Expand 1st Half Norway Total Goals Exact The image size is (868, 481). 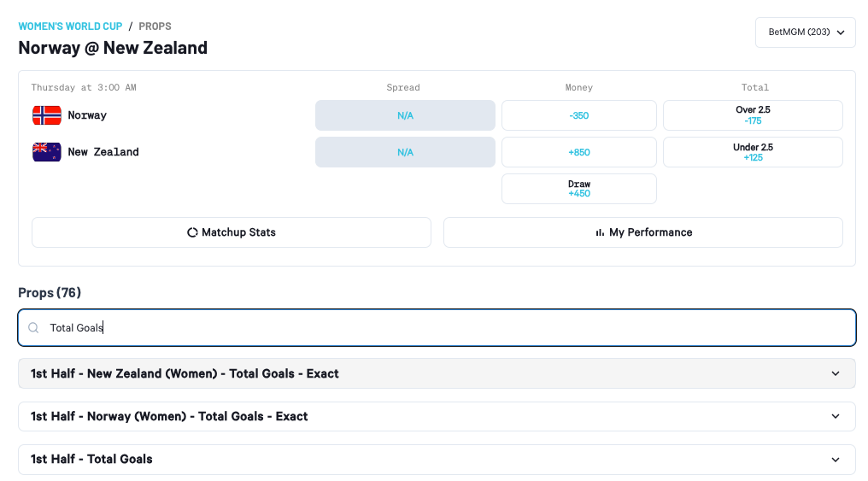click(x=436, y=416)
